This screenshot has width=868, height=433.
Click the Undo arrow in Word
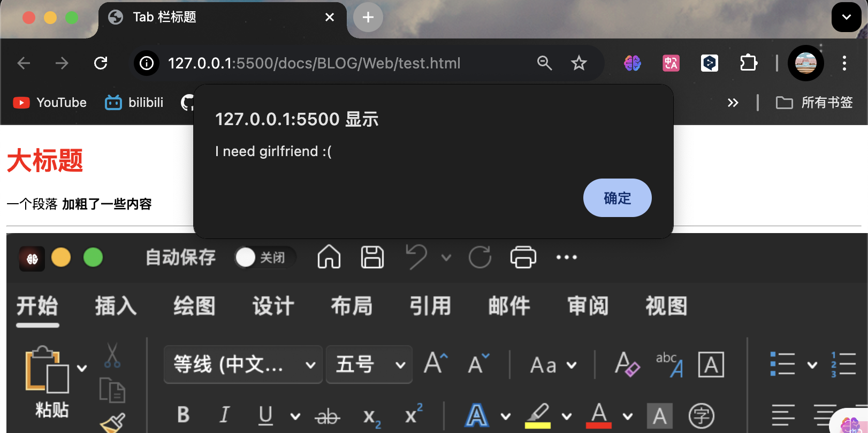point(416,257)
